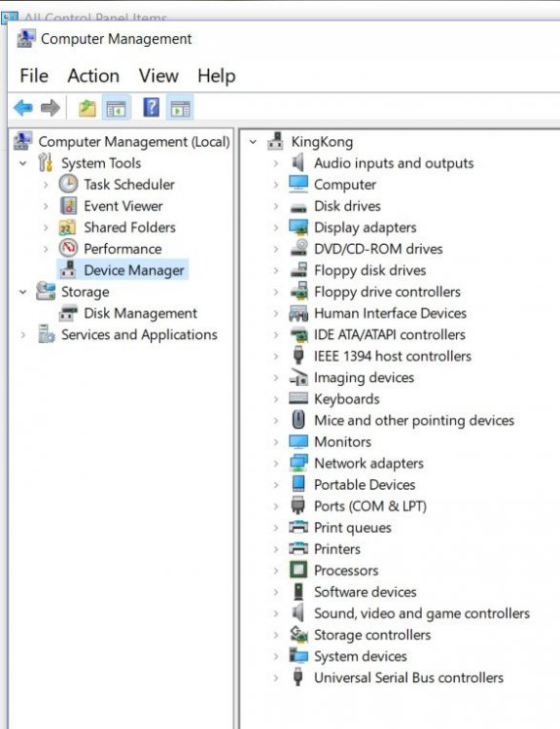Expand the Sound, video and game controllers category

pyautogui.click(x=276, y=613)
